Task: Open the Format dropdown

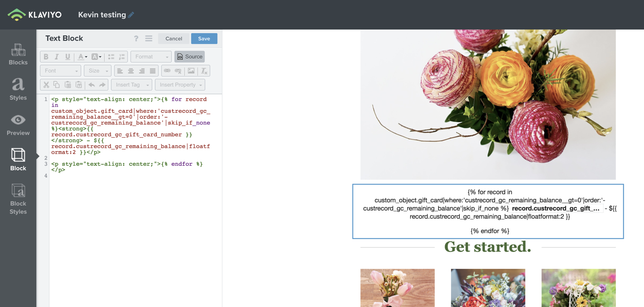Action: coord(151,57)
